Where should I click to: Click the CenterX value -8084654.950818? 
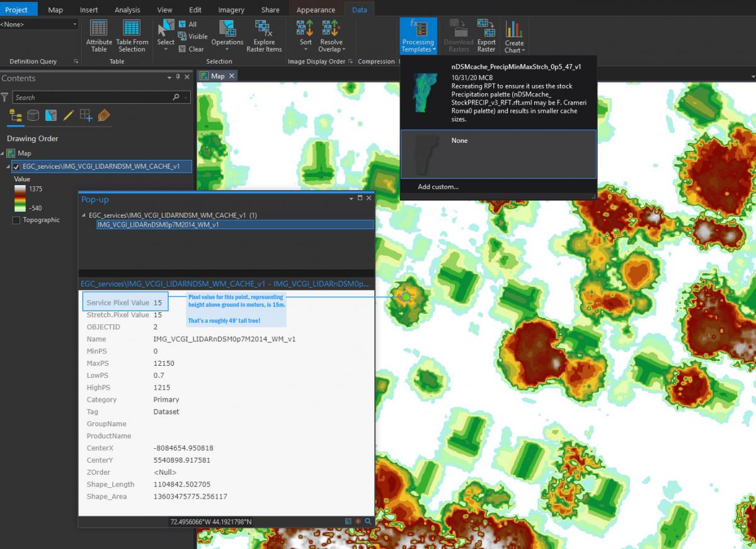(x=183, y=448)
